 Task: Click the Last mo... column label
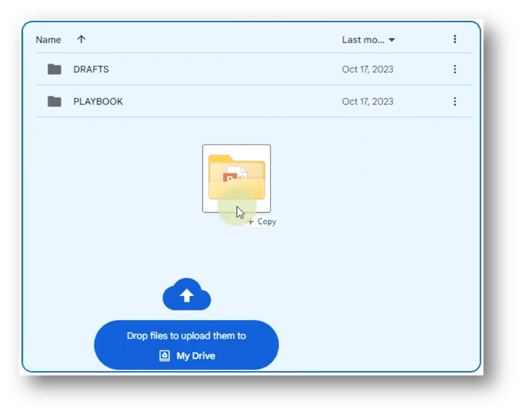363,40
